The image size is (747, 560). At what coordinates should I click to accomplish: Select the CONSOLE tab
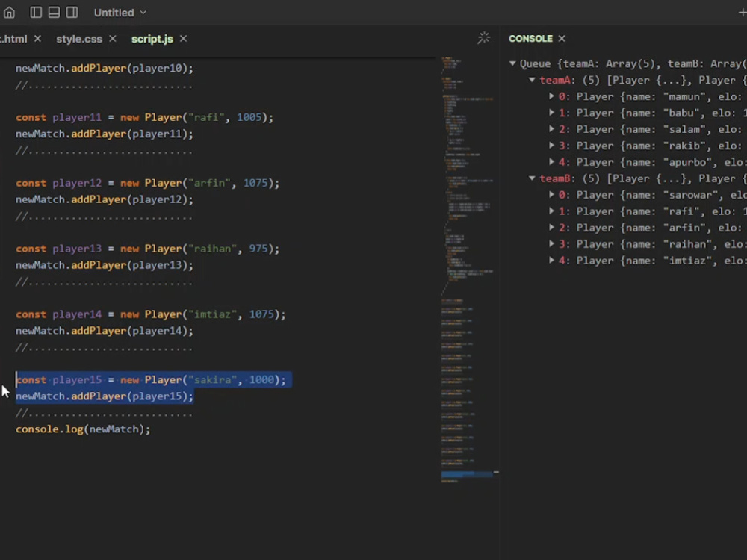click(530, 39)
